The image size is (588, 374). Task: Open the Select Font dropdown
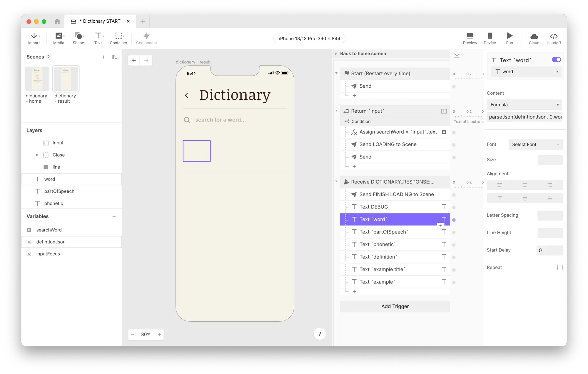[535, 144]
